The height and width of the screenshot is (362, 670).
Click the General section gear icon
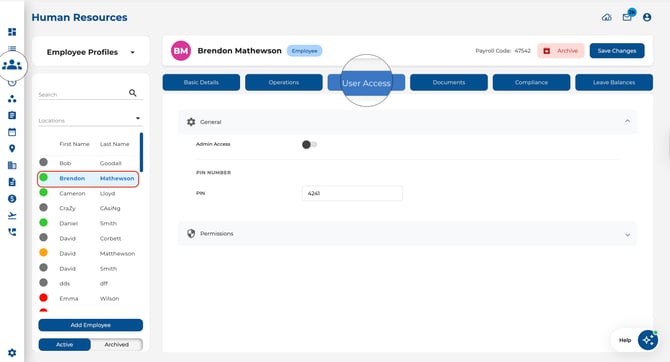coord(191,122)
